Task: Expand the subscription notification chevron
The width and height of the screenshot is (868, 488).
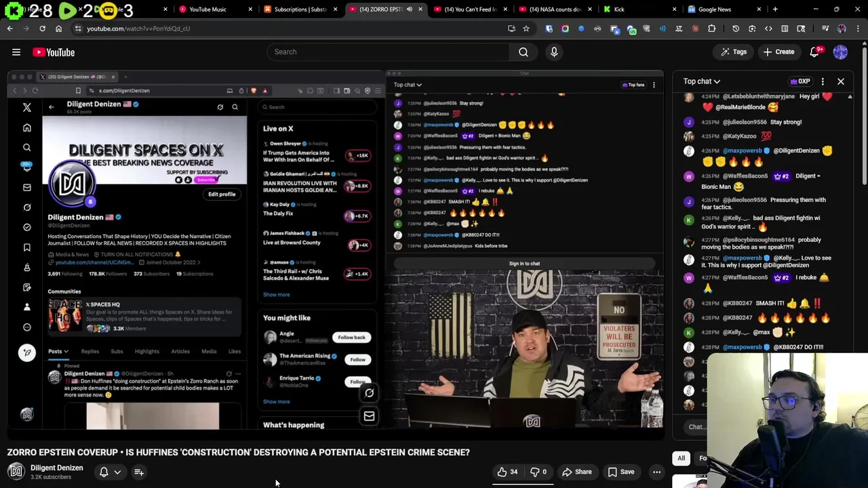Action: (117, 472)
